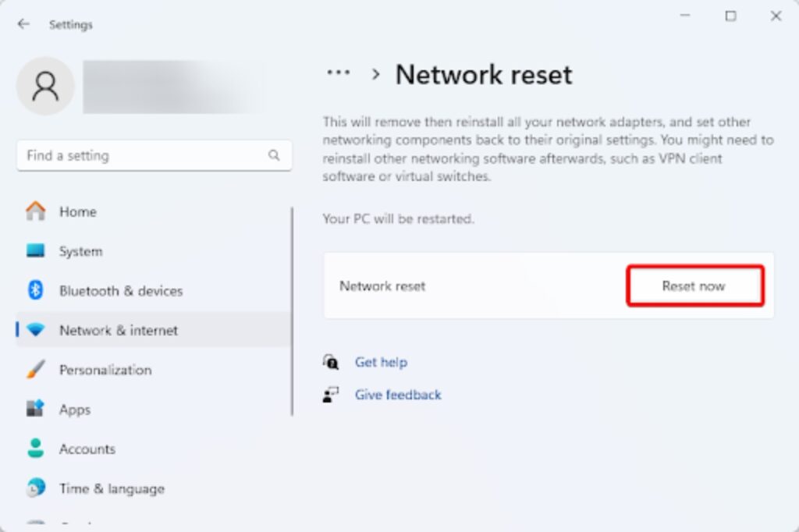Open the Get help link

pyautogui.click(x=381, y=362)
